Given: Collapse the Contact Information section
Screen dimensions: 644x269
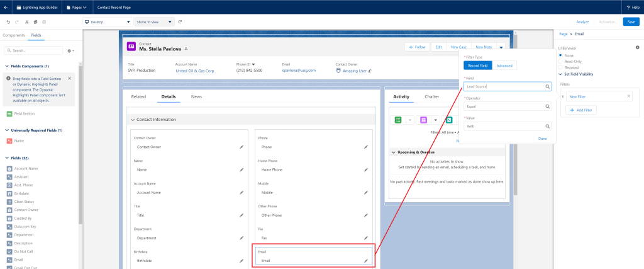Looking at the screenshot, I should click(x=133, y=120).
